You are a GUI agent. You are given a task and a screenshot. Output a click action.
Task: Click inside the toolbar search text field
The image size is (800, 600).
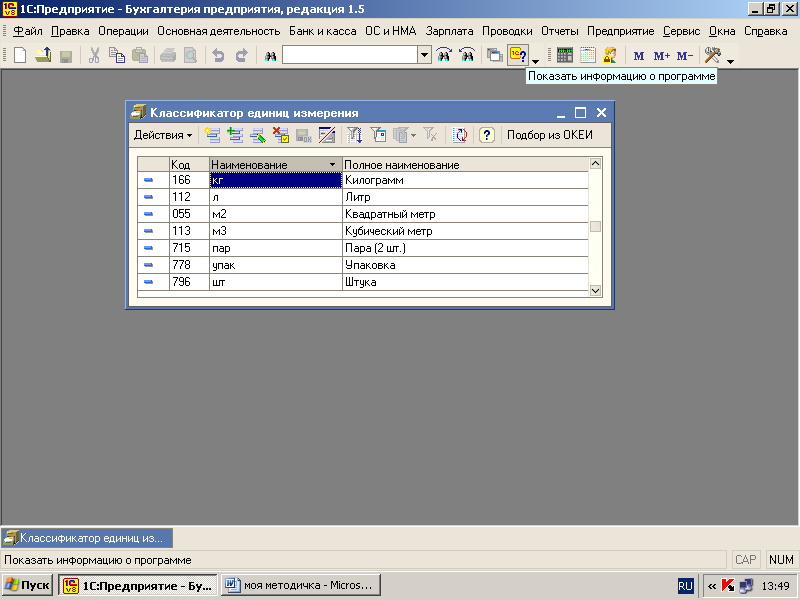(350, 55)
